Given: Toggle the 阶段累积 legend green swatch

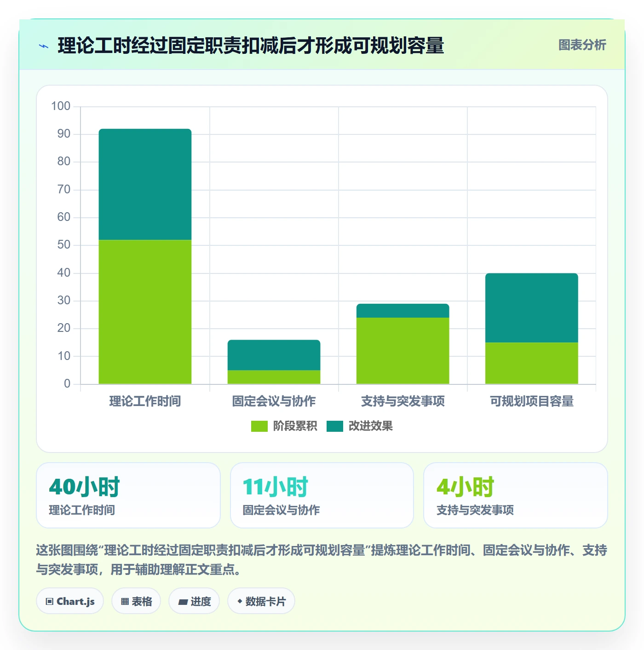Looking at the screenshot, I should (x=259, y=426).
